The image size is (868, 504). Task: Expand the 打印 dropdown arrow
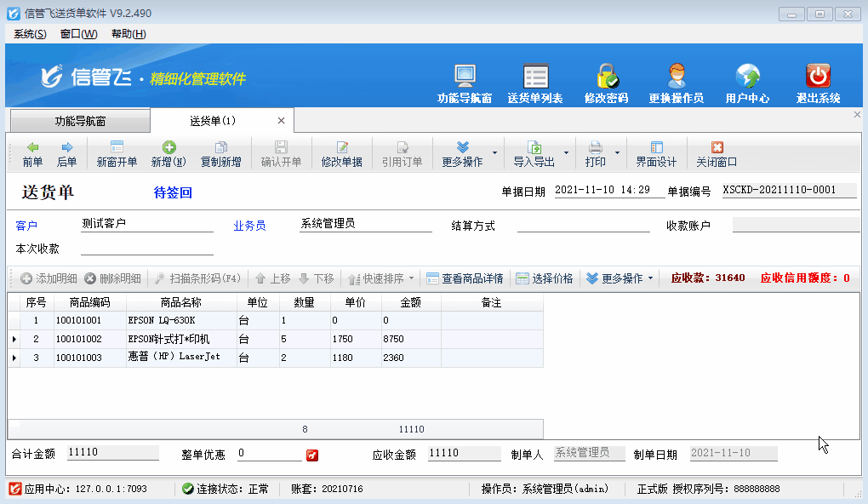pos(618,154)
